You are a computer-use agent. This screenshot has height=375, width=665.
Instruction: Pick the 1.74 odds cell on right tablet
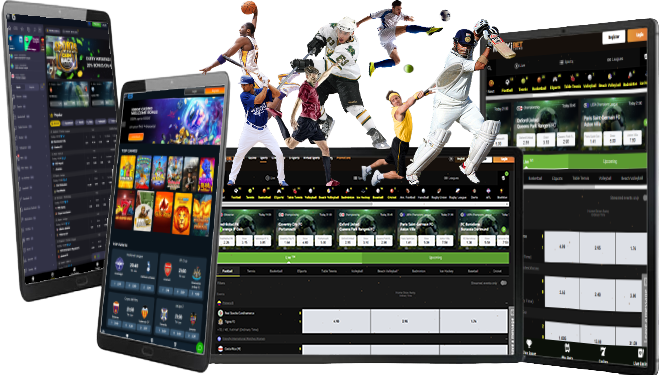632,248
